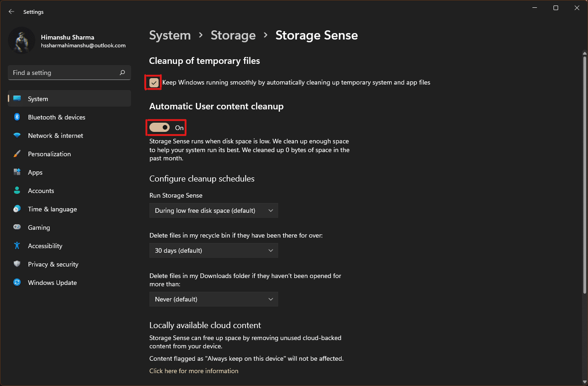588x386 pixels.
Task: Click the account email hssharmahimanshu@outlook.com
Action: 83,45
